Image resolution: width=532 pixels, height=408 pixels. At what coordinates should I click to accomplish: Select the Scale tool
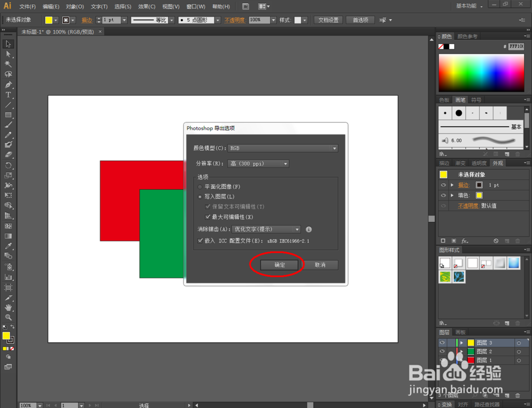8,176
